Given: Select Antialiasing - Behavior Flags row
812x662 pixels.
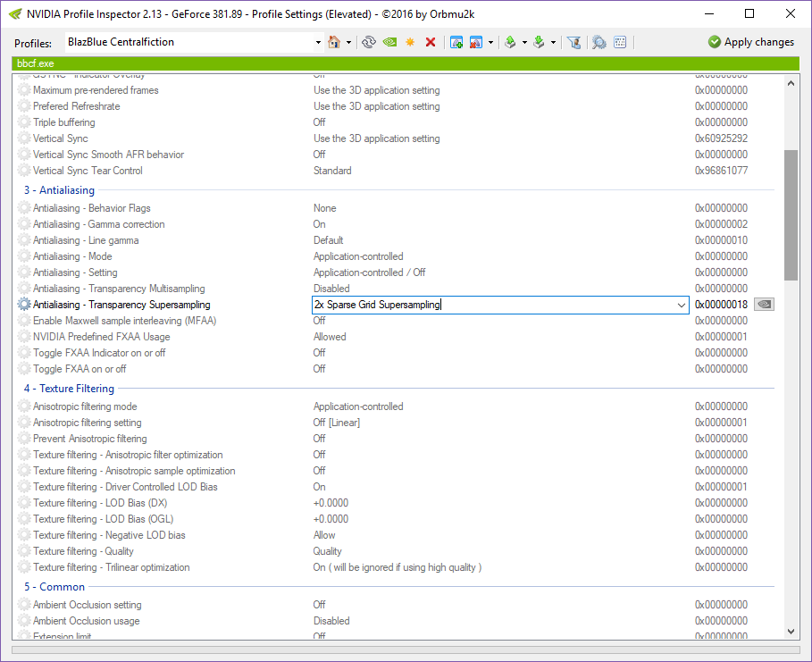Looking at the screenshot, I should tap(396, 208).
